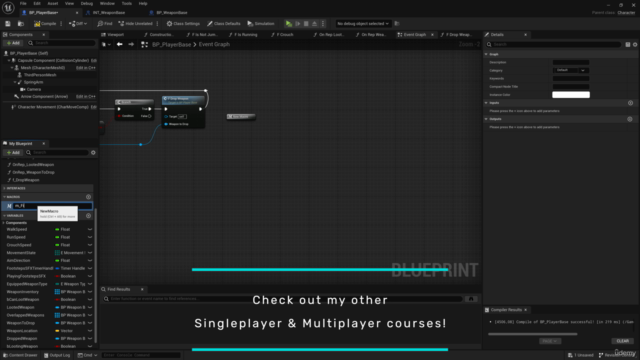Select the ThirdPersonMesh component

[x=40, y=75]
